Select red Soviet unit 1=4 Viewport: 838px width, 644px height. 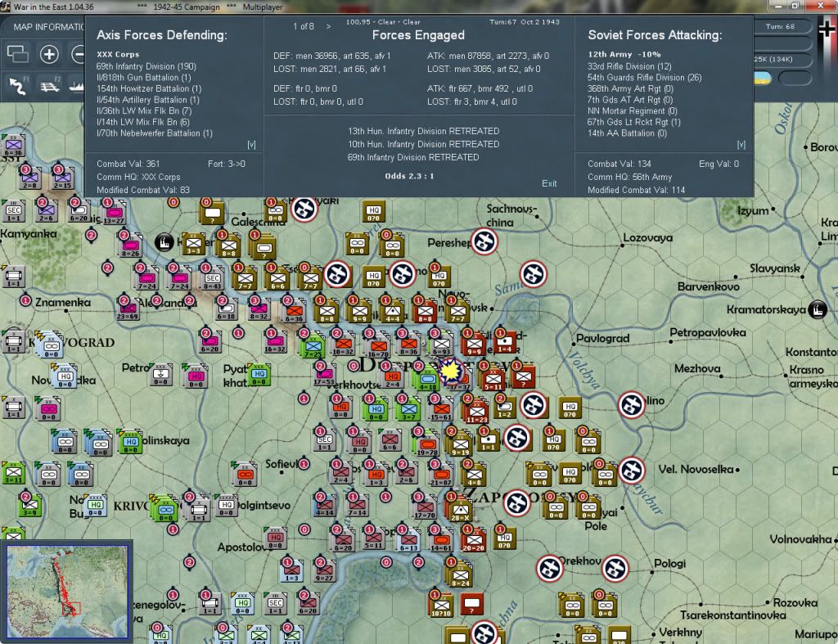point(504,343)
